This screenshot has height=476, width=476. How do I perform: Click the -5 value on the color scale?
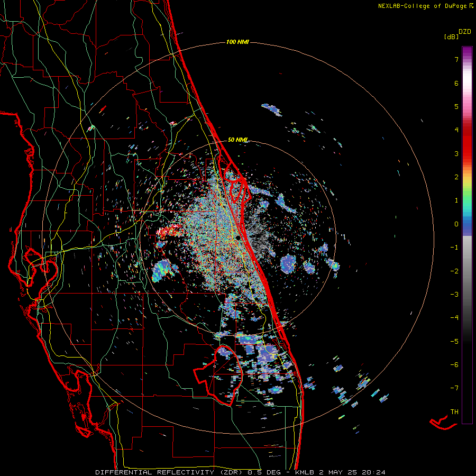coord(454,342)
